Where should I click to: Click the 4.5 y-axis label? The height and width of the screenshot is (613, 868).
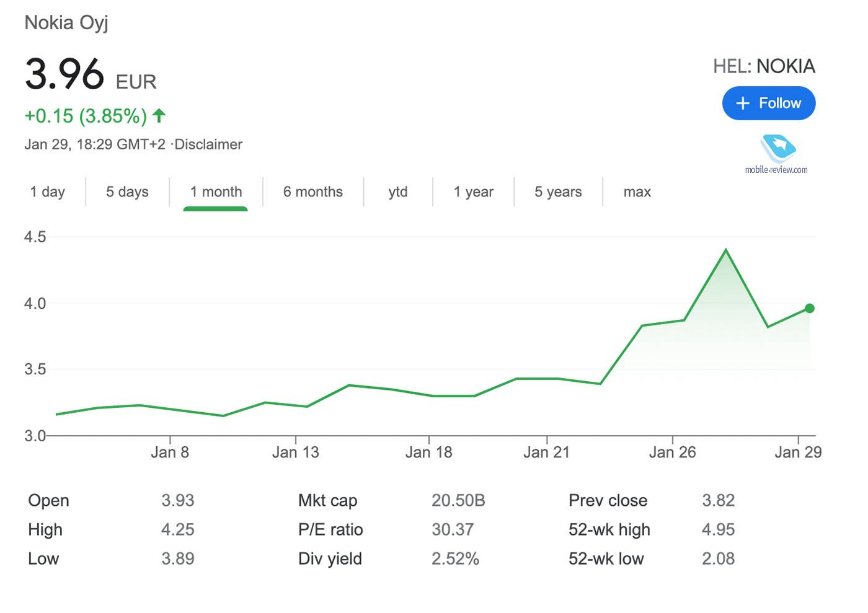click(35, 237)
